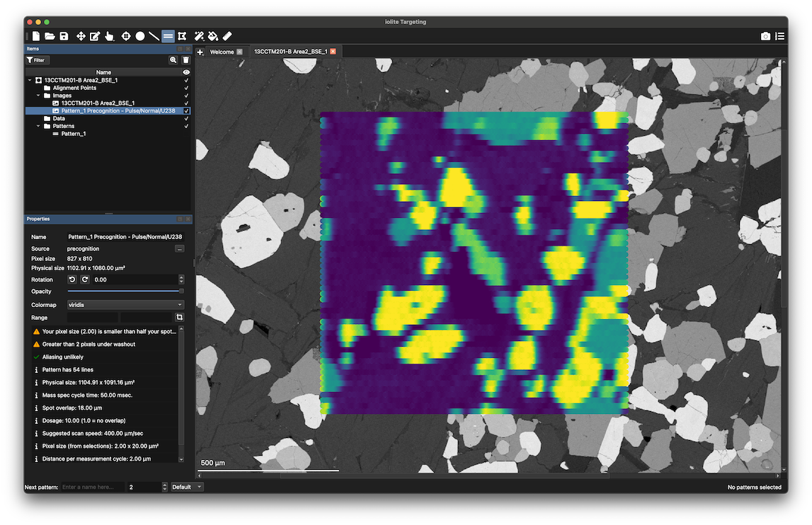The height and width of the screenshot is (525, 812).
Task: Click the Filter button in the Items panel
Action: 36,59
